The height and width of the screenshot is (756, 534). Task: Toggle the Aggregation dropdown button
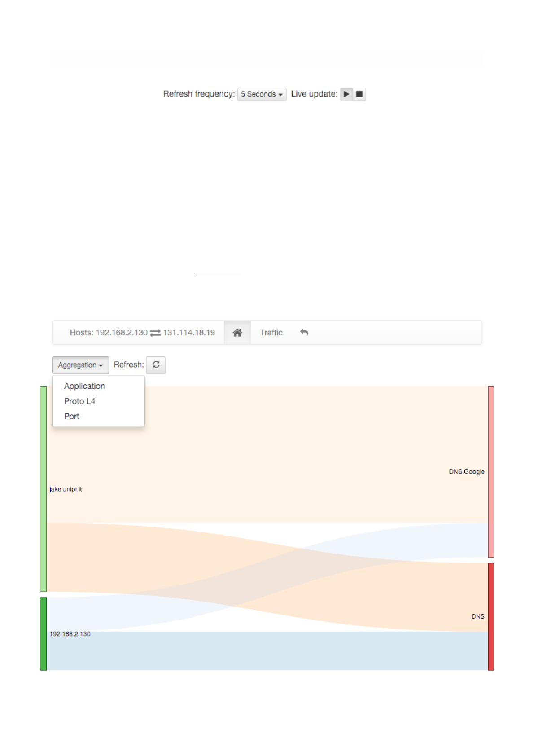[x=80, y=365]
